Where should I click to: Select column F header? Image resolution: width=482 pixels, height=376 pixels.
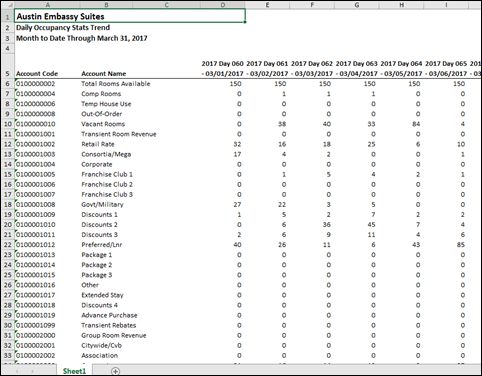coord(312,5)
